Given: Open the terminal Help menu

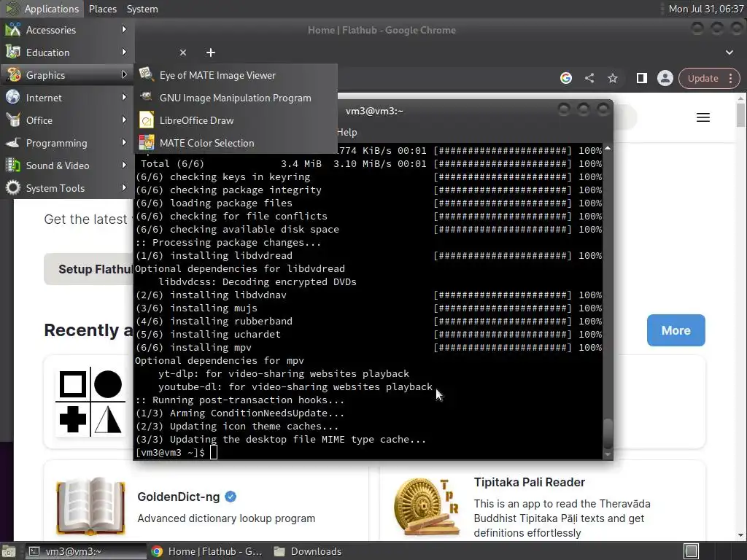Looking at the screenshot, I should pos(347,133).
